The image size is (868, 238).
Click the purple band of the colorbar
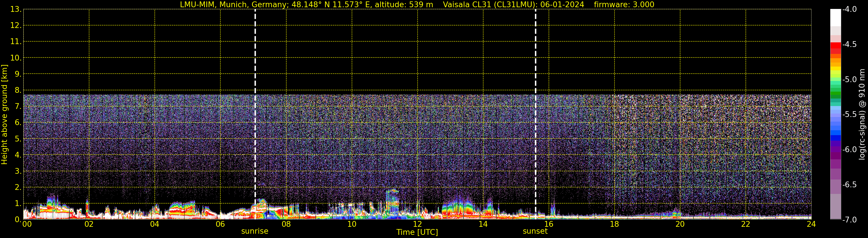(x=835, y=149)
